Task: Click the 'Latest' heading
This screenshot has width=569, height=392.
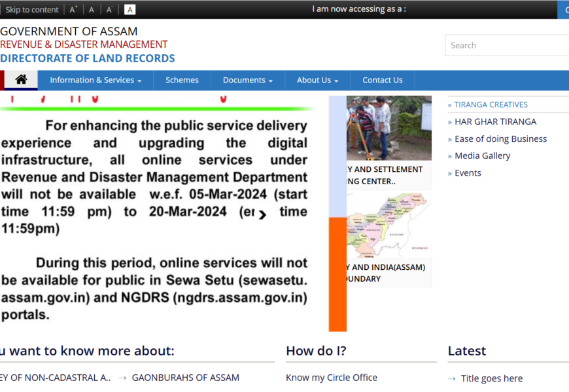Action: [467, 351]
